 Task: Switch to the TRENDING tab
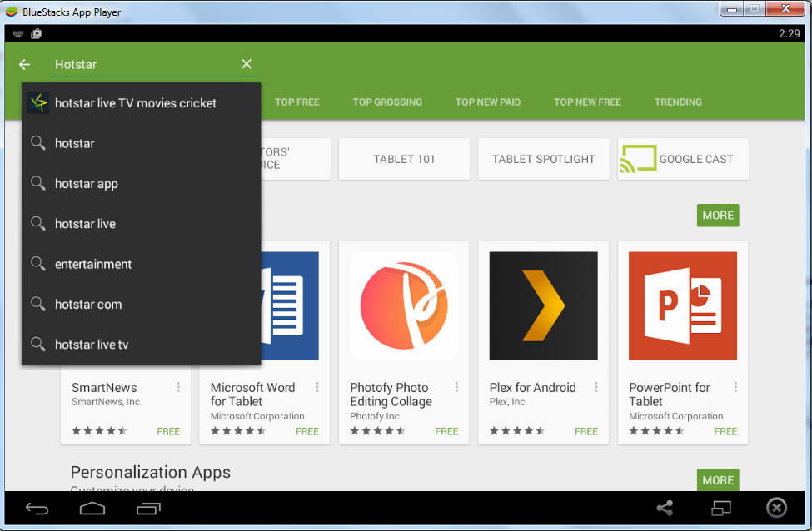pos(678,102)
